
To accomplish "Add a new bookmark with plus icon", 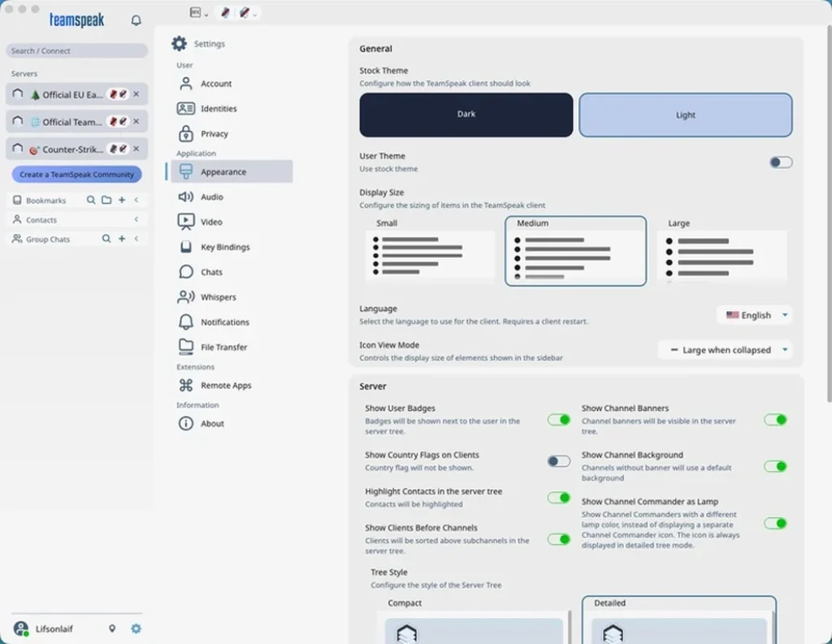I will coord(122,200).
